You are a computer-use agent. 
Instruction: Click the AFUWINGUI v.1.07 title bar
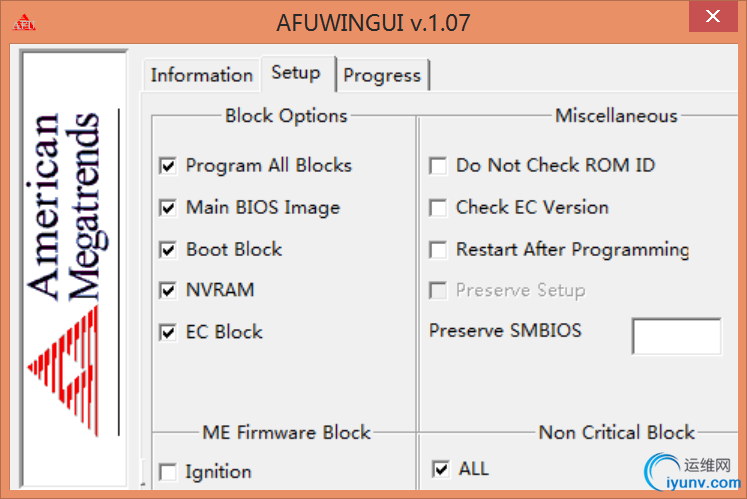(373, 22)
